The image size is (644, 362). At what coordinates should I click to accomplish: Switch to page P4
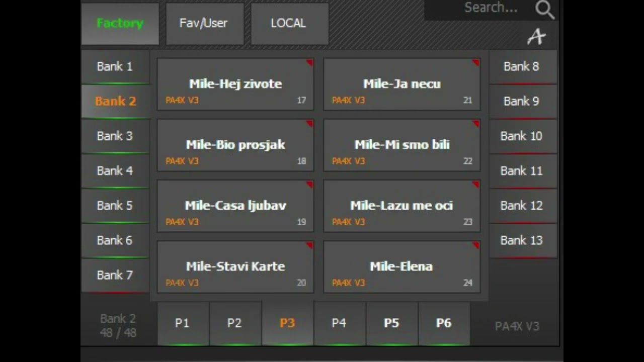coord(340,324)
